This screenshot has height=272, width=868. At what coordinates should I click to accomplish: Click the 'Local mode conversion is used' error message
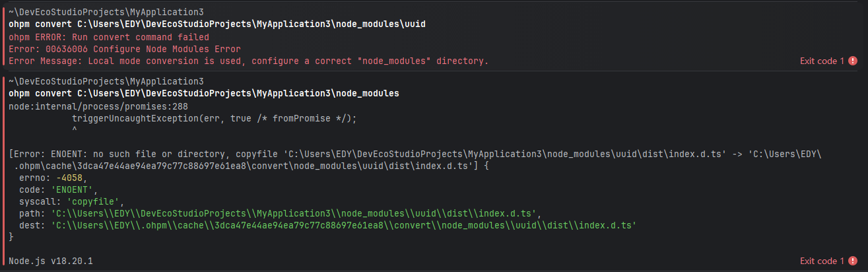249,61
